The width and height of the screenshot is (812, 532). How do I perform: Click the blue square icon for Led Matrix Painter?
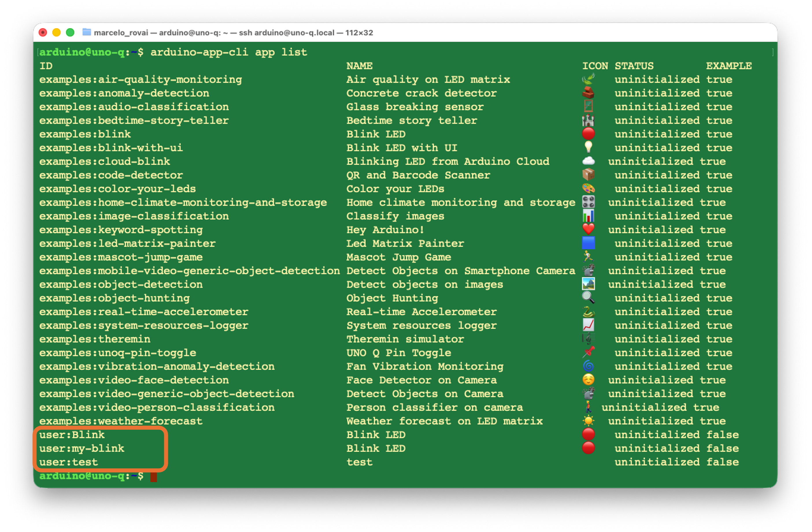pyautogui.click(x=588, y=243)
